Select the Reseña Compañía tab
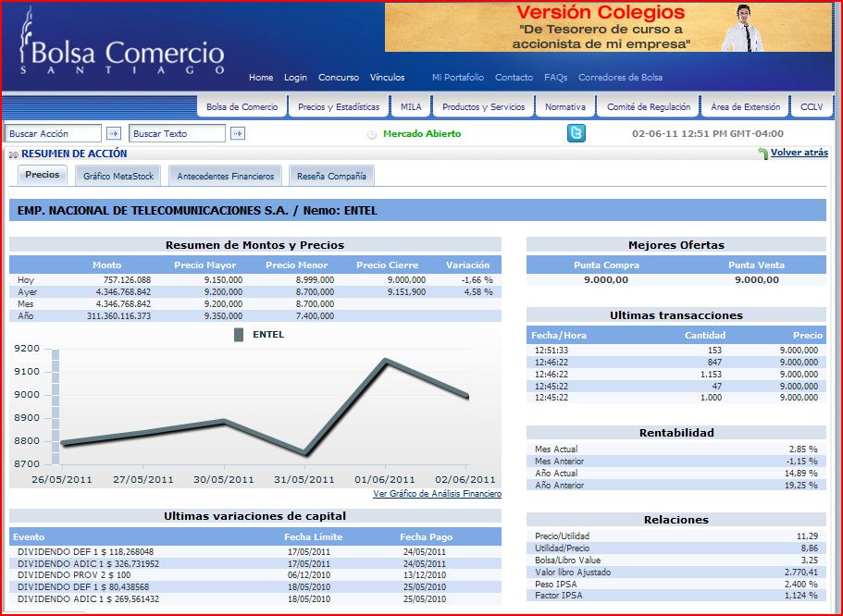843x616 pixels. (x=332, y=176)
